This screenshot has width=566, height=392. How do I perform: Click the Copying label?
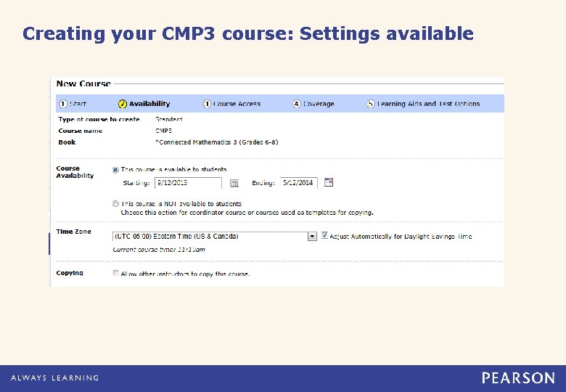pos(70,273)
